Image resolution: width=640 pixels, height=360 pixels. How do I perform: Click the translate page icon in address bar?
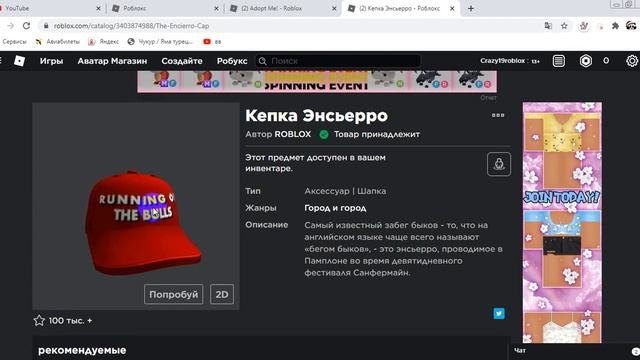coord(548,26)
